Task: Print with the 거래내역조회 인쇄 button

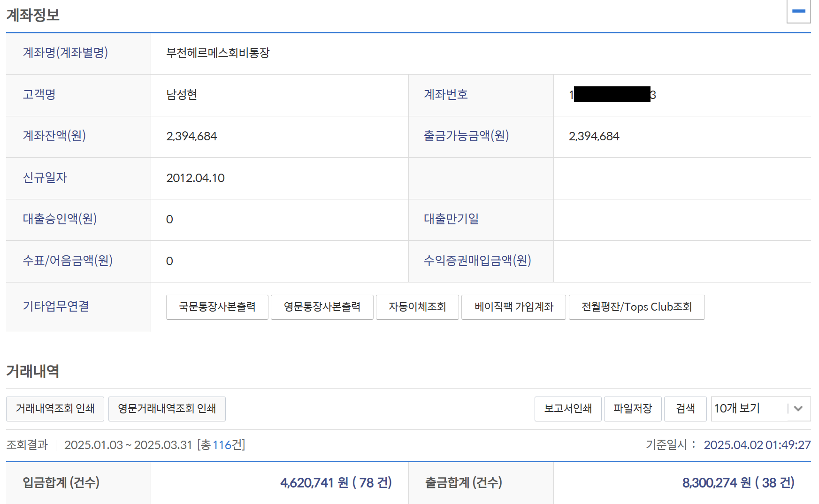Action: coord(55,409)
